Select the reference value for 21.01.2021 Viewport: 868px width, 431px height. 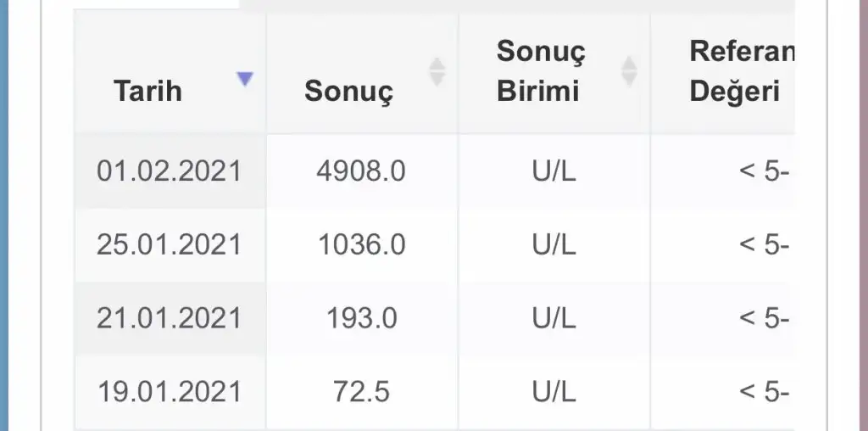point(764,318)
